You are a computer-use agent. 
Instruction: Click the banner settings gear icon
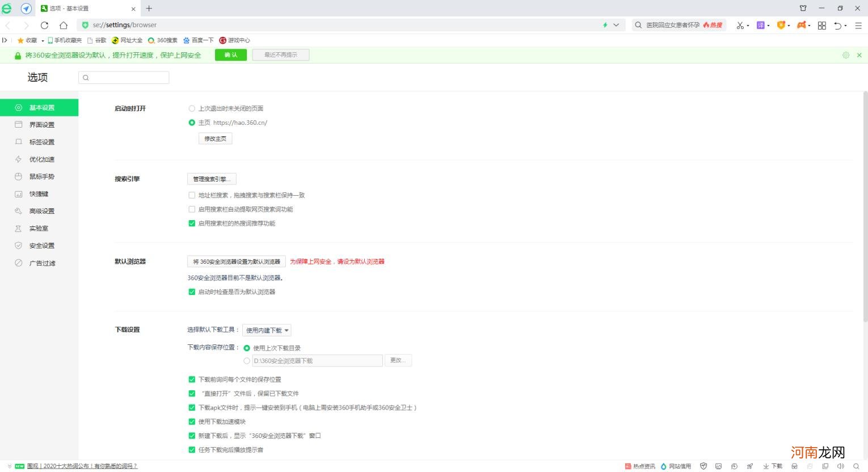(846, 55)
